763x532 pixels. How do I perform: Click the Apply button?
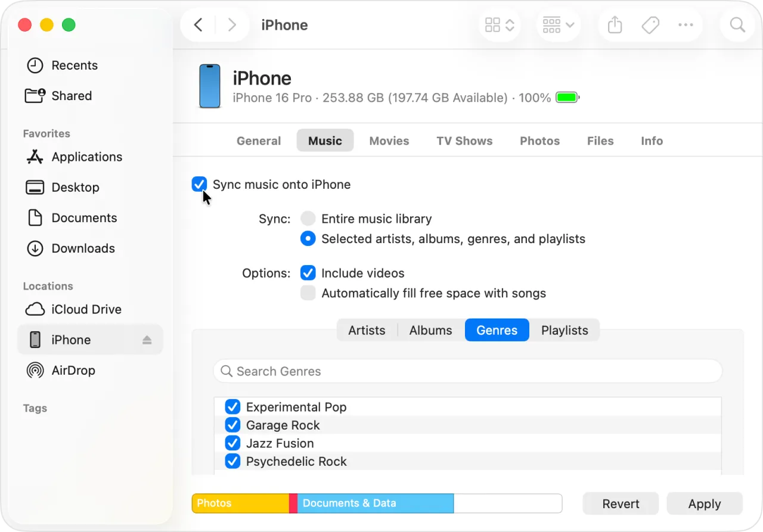click(x=704, y=503)
